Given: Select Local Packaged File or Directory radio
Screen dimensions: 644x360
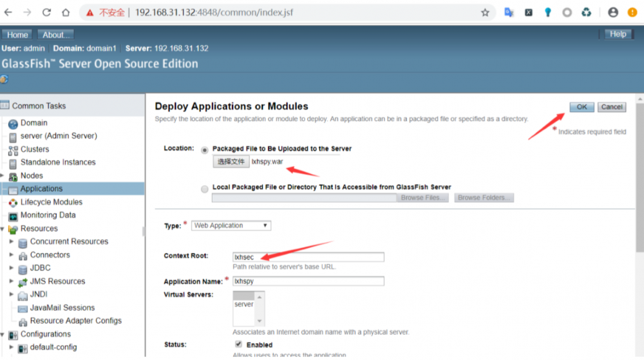Looking at the screenshot, I should pyautogui.click(x=205, y=189).
